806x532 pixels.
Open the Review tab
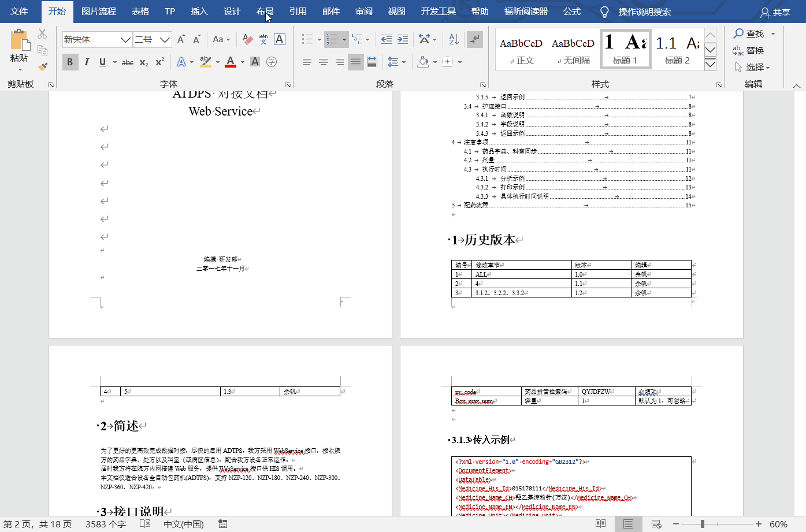364,11
